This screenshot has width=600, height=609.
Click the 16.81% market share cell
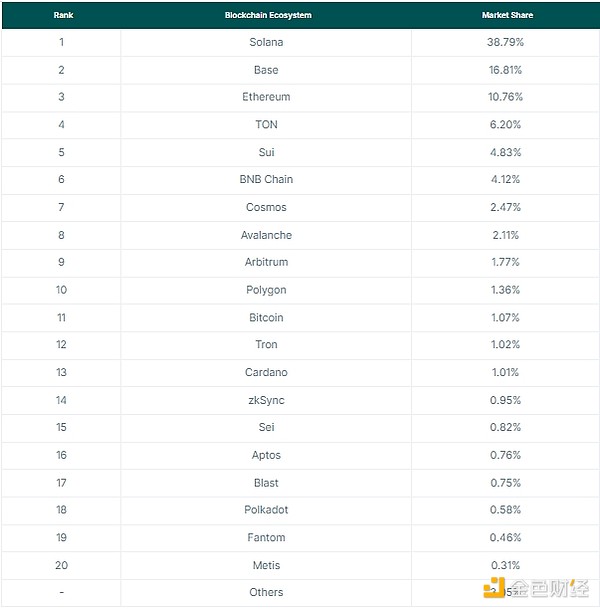point(503,70)
